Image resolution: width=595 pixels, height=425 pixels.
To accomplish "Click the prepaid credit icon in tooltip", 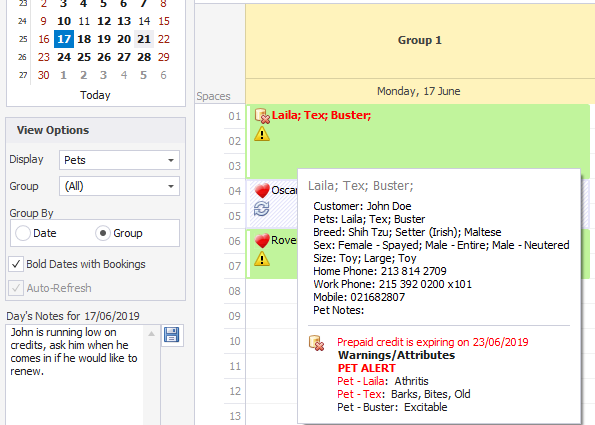I will (316, 343).
